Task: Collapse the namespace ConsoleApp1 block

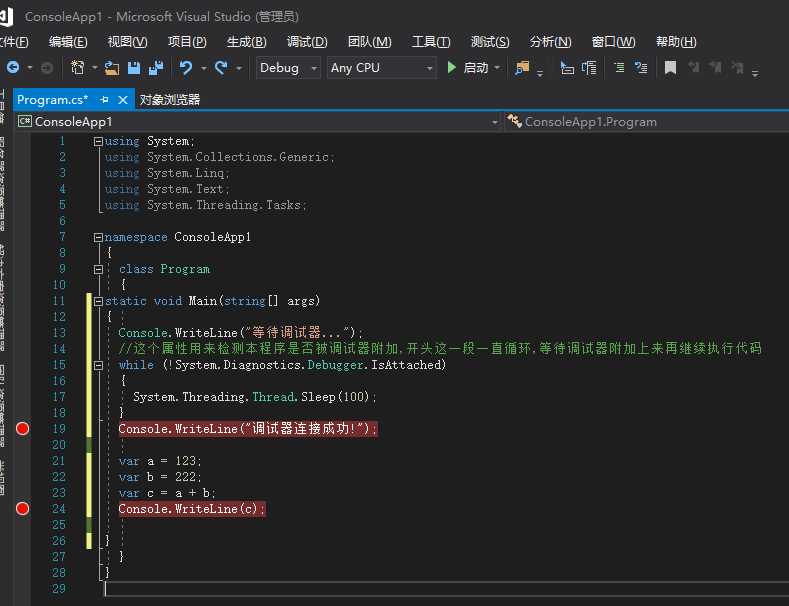Action: coord(98,237)
